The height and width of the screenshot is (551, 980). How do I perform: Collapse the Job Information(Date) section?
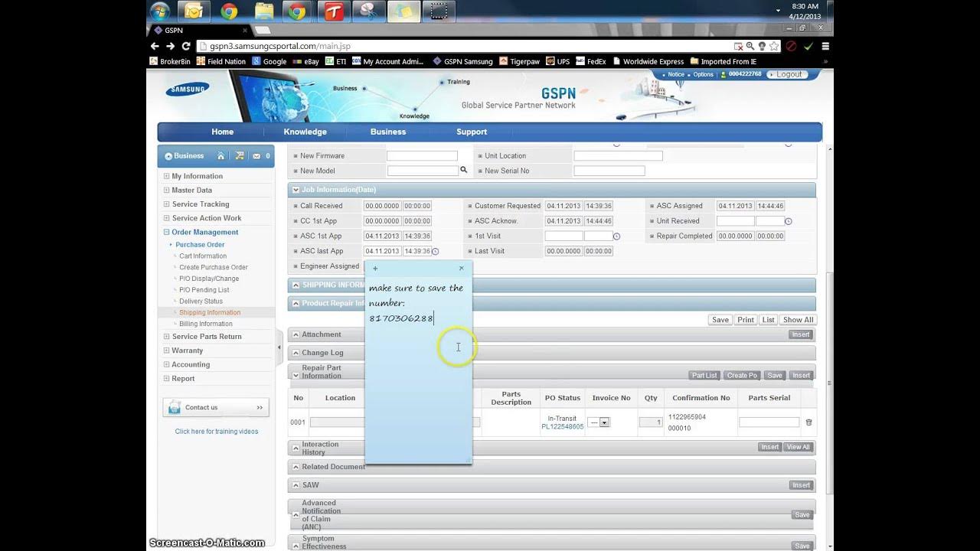click(295, 190)
